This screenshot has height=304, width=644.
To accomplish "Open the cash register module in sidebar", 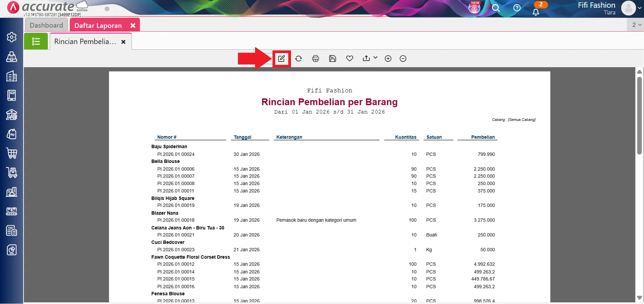I will [x=12, y=56].
